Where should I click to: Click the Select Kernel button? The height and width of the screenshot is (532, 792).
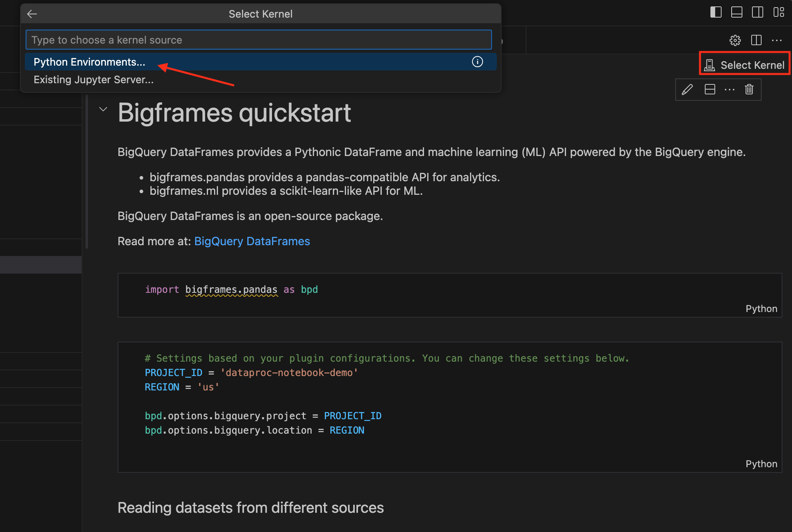coord(744,65)
